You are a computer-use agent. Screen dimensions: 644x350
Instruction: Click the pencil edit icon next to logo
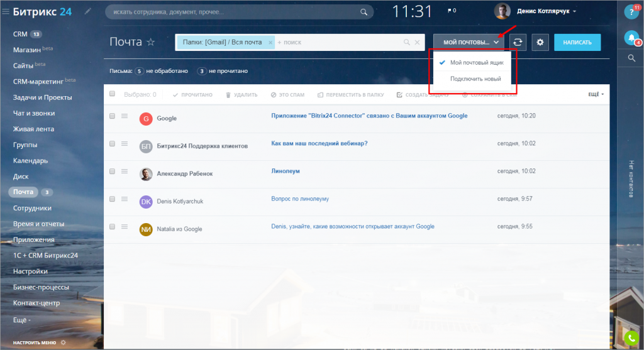point(87,11)
